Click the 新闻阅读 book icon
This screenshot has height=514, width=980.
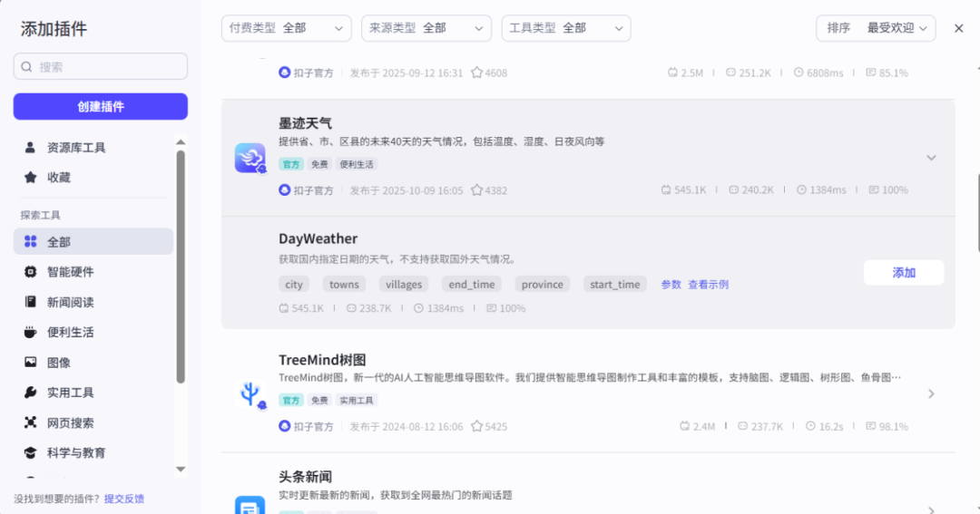[30, 302]
